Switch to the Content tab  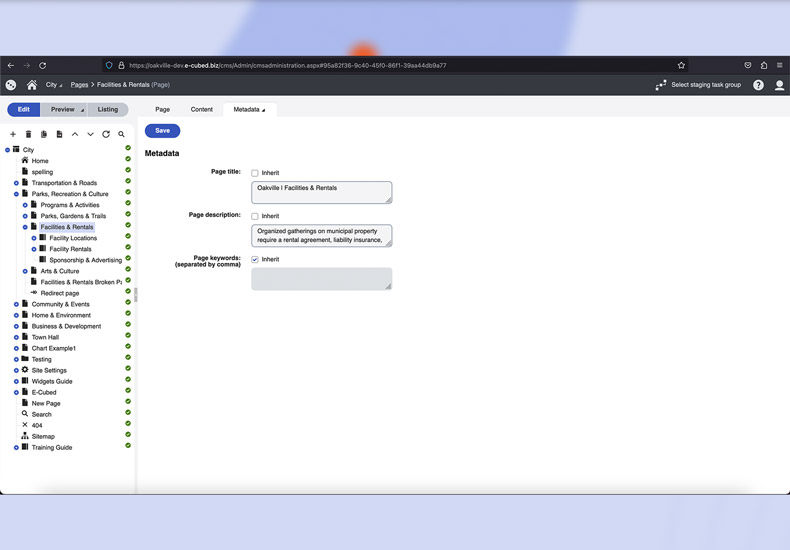201,109
